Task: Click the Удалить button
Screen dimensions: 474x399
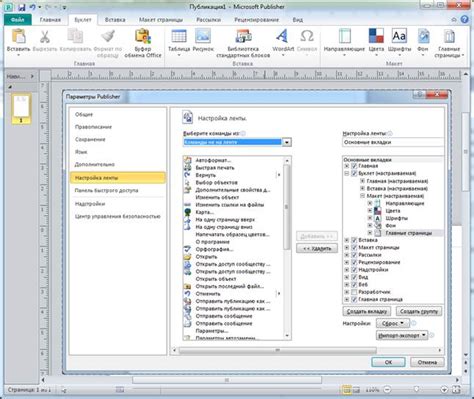Action: click(x=317, y=248)
